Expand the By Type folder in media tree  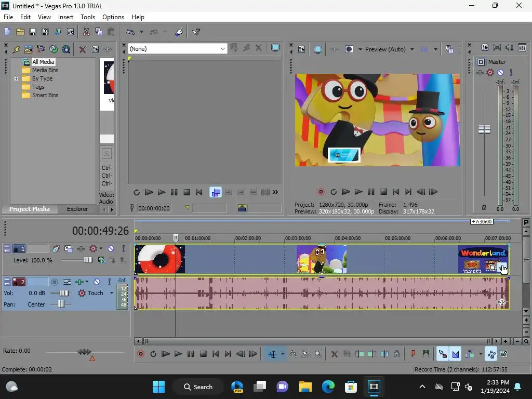point(16,79)
